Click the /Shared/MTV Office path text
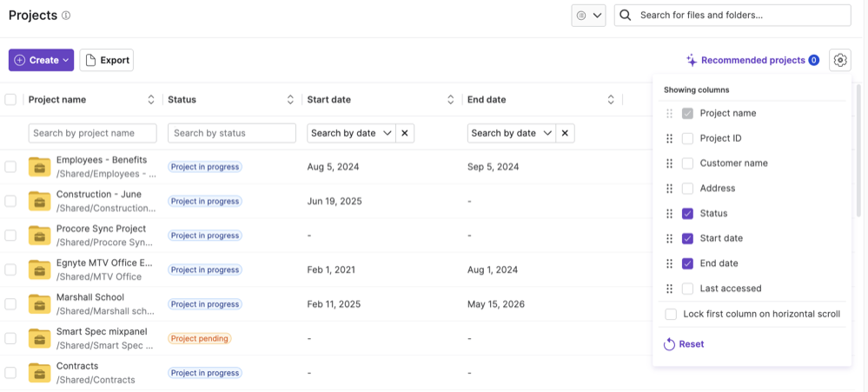 coord(99,277)
